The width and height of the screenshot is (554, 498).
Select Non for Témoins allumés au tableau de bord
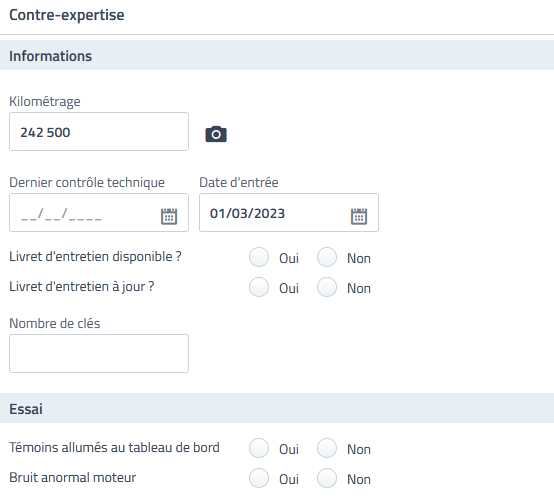click(327, 448)
